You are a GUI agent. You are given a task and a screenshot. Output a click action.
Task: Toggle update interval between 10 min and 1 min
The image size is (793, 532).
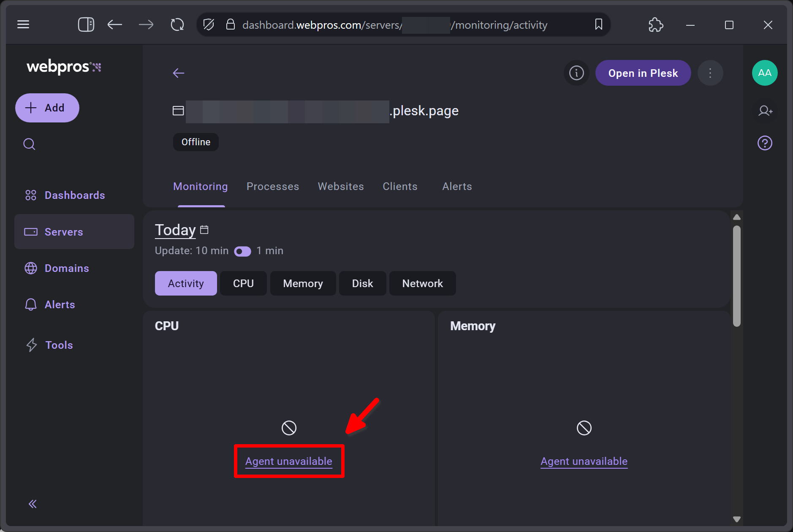click(x=242, y=251)
